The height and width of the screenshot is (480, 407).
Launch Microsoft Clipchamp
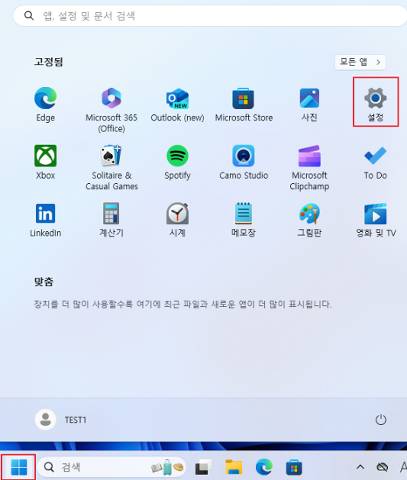click(309, 168)
